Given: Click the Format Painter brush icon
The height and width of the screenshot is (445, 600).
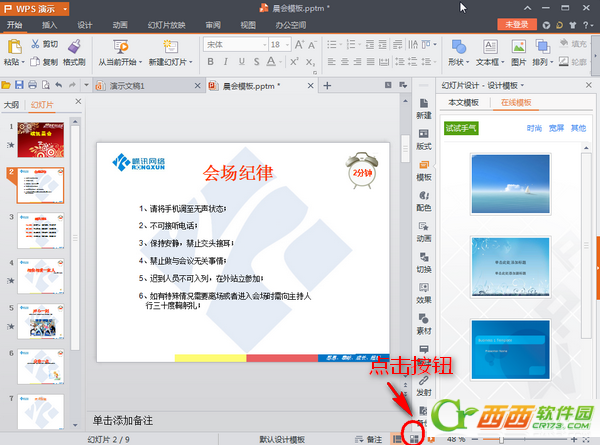Looking at the screenshot, I should point(74,47).
